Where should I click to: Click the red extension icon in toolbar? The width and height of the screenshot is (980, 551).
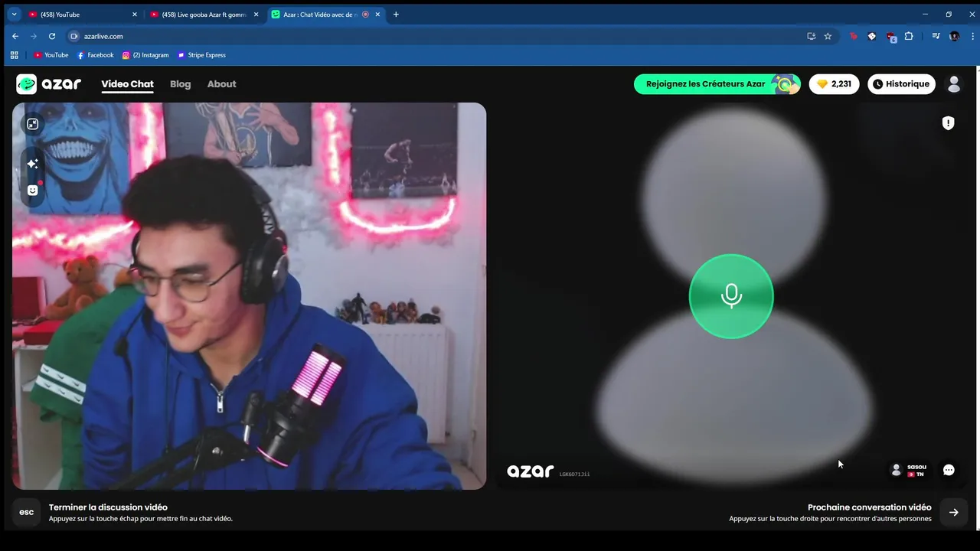pos(853,36)
